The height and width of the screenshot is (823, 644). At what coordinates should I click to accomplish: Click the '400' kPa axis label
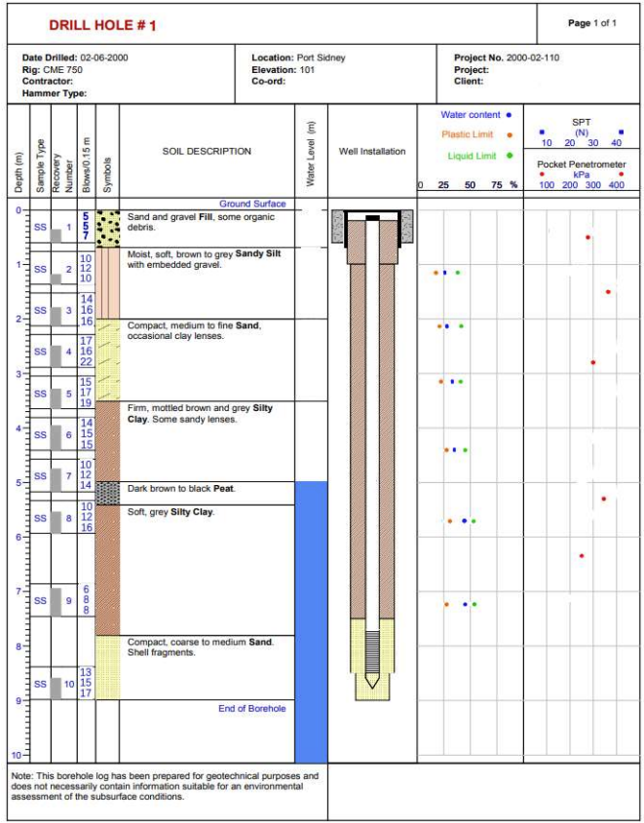(616, 185)
